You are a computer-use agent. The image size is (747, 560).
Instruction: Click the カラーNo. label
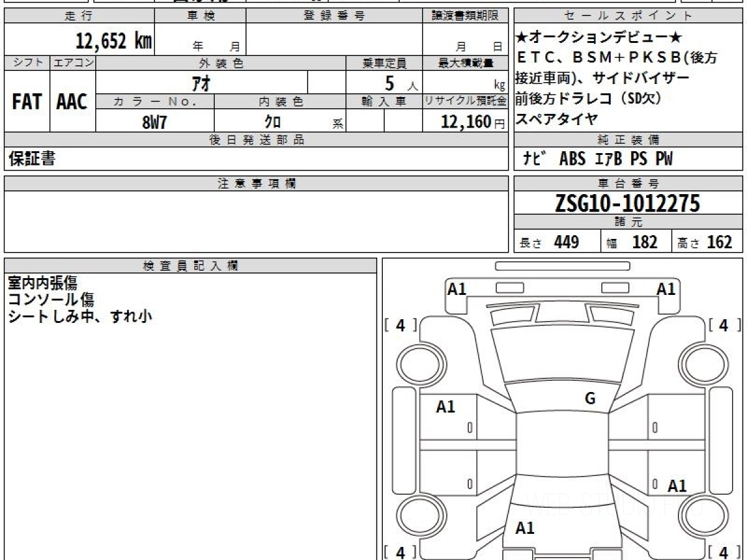pyautogui.click(x=155, y=101)
